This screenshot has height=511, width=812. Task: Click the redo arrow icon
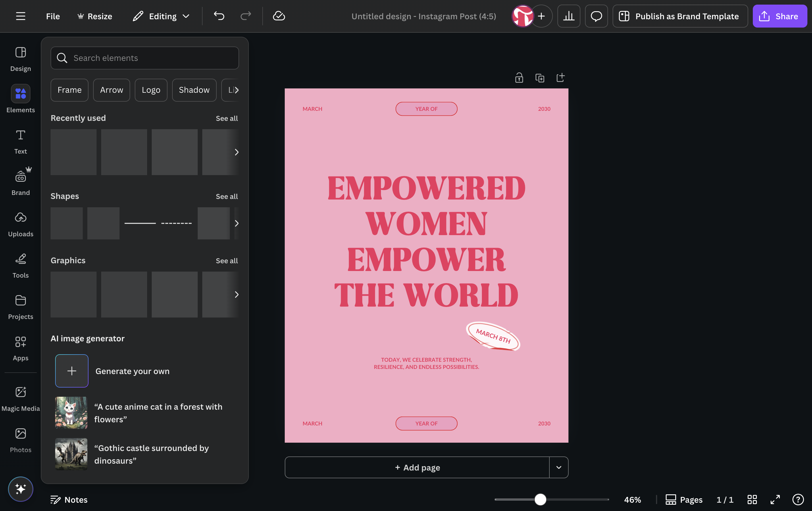tap(245, 16)
